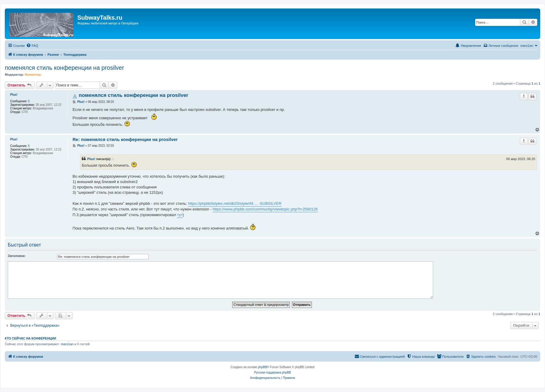Expand the Перейти jump-to dropdown
This screenshot has width=545, height=392.
pos(524,326)
